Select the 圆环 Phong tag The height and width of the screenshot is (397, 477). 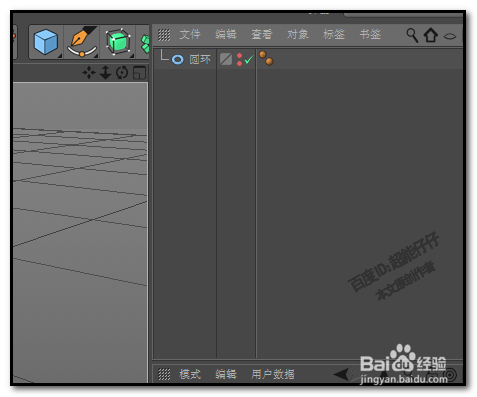point(266,58)
